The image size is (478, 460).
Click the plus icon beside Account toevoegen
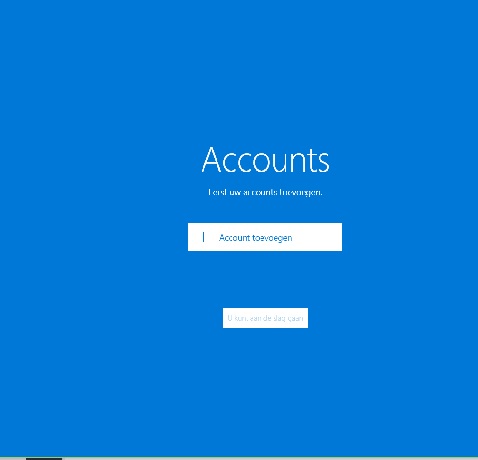tap(203, 237)
